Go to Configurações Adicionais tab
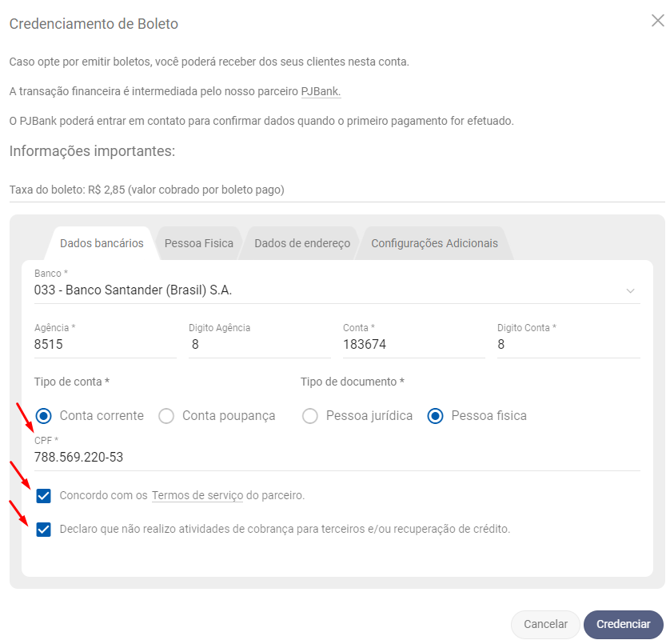Viewport: 670px width, 644px height. click(434, 243)
